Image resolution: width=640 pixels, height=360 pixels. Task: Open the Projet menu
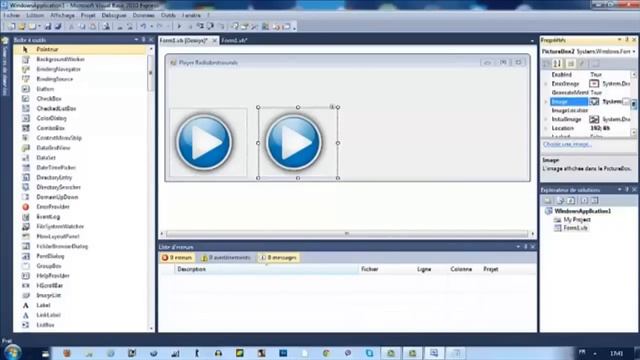tap(88, 15)
